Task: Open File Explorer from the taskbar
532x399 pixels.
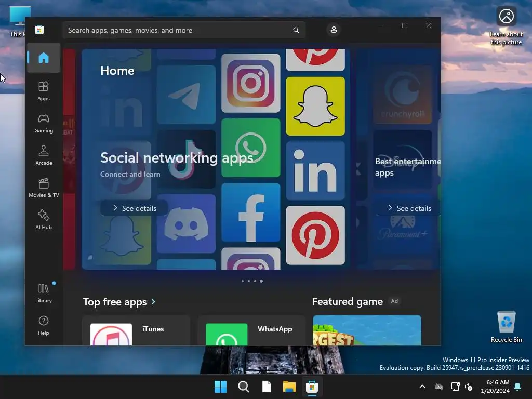Action: click(289, 387)
